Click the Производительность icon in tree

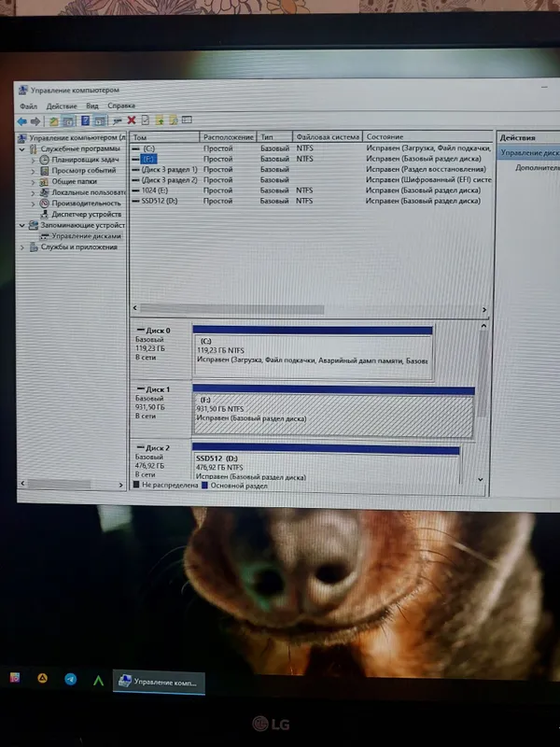tap(44, 204)
